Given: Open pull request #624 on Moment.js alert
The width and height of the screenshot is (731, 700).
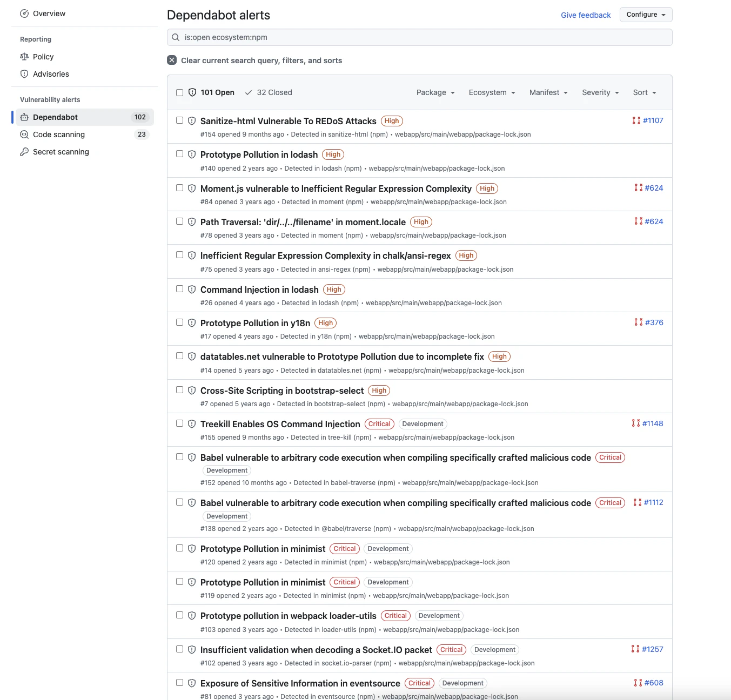Looking at the screenshot, I should coord(654,188).
